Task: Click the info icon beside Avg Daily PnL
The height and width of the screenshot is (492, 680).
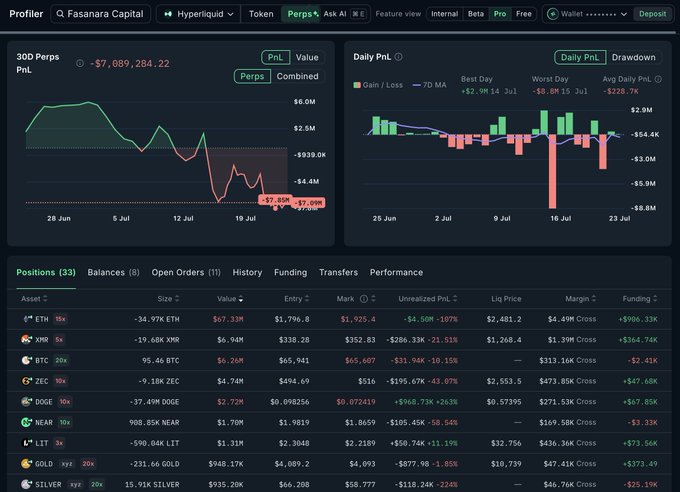Action: click(658, 79)
